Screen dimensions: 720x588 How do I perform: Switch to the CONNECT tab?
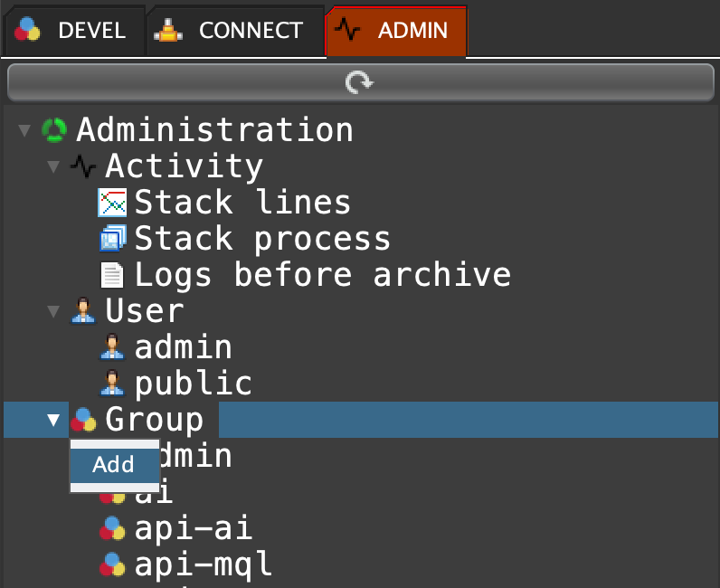pyautogui.click(x=233, y=31)
